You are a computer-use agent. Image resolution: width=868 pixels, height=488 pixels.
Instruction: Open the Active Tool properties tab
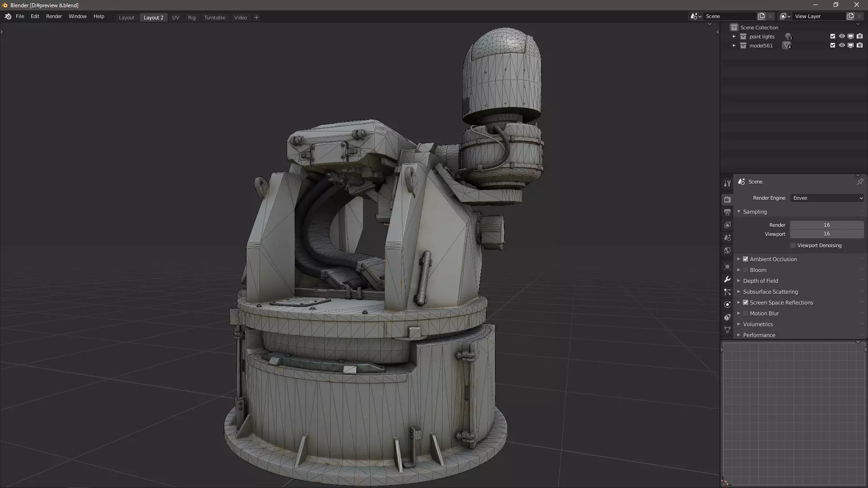pos(727,183)
